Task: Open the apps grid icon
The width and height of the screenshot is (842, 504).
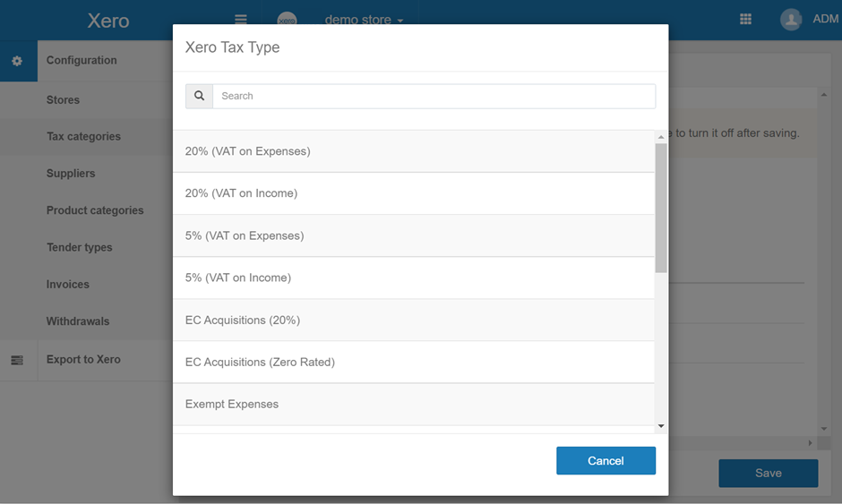Action: 745,20
